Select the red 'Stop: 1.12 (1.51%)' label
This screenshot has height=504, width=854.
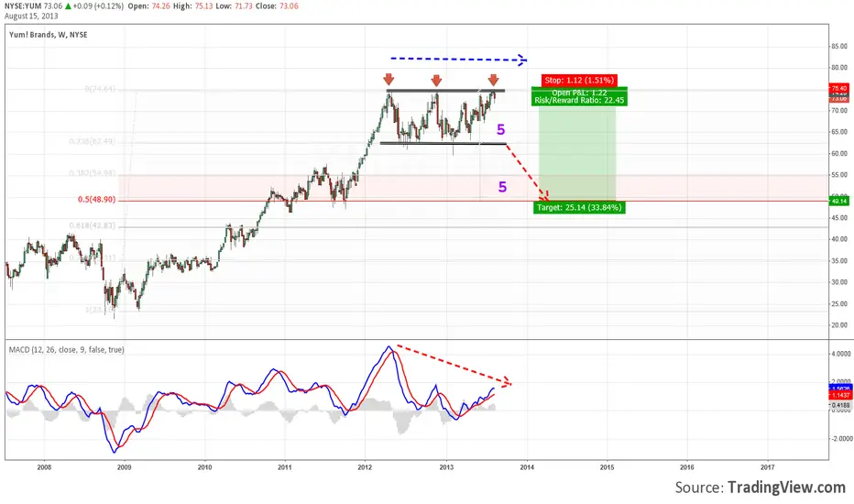click(579, 80)
